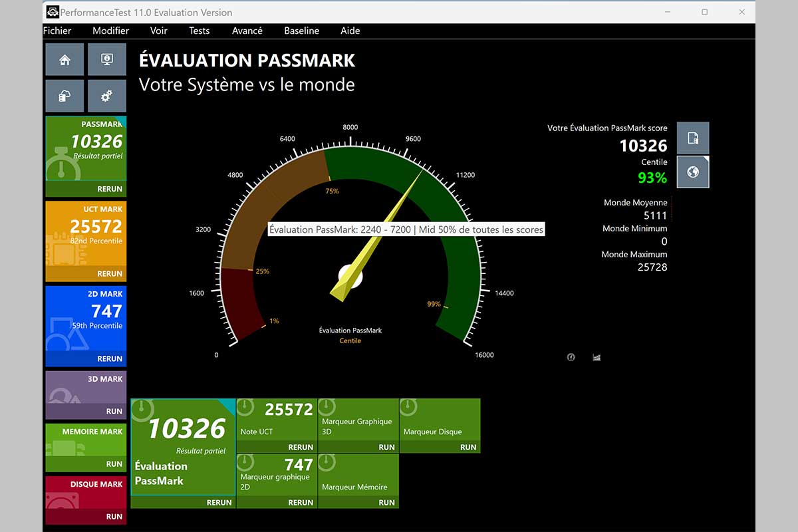Click the clock icon on Marqueur graphique 2D tile
Image resolution: width=798 pixels, height=532 pixels.
point(245,463)
